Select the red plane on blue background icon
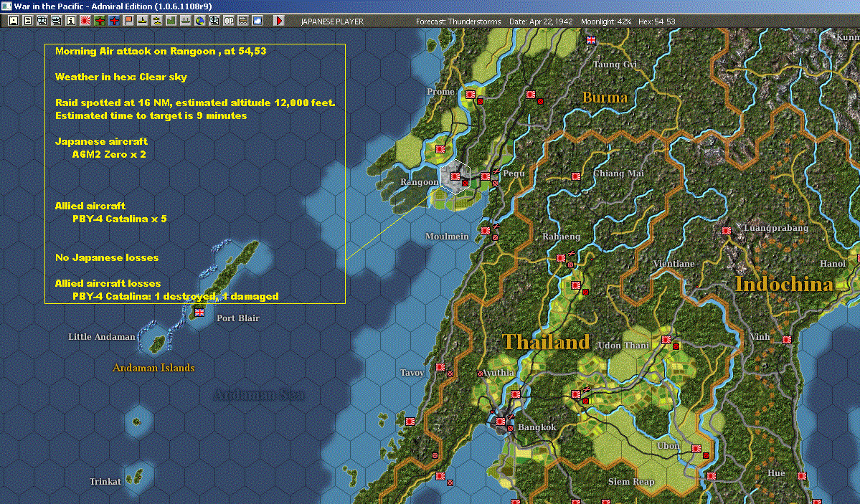The image size is (860, 504). tap(114, 21)
